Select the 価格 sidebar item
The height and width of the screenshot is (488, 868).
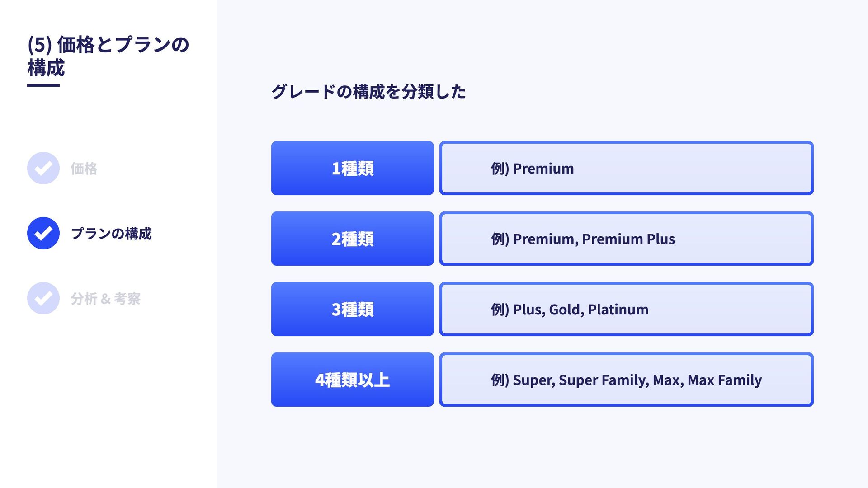(x=84, y=169)
